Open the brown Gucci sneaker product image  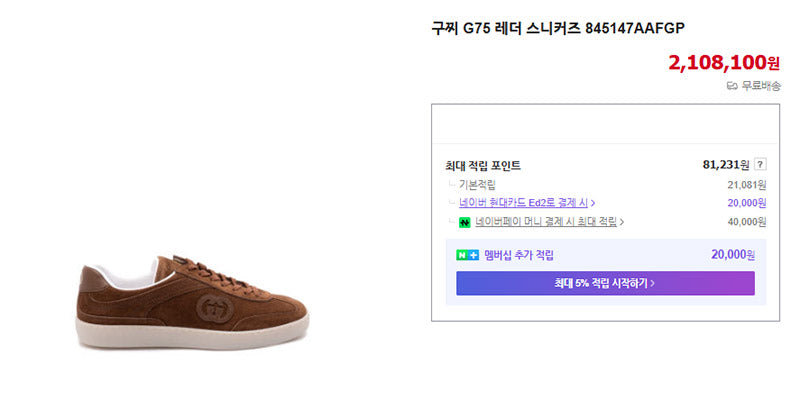pyautogui.click(x=192, y=302)
